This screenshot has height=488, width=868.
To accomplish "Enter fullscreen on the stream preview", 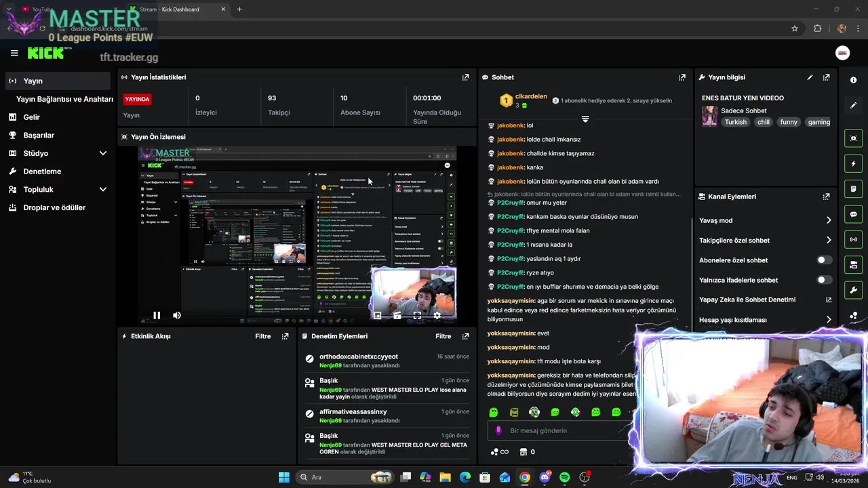I will point(417,315).
